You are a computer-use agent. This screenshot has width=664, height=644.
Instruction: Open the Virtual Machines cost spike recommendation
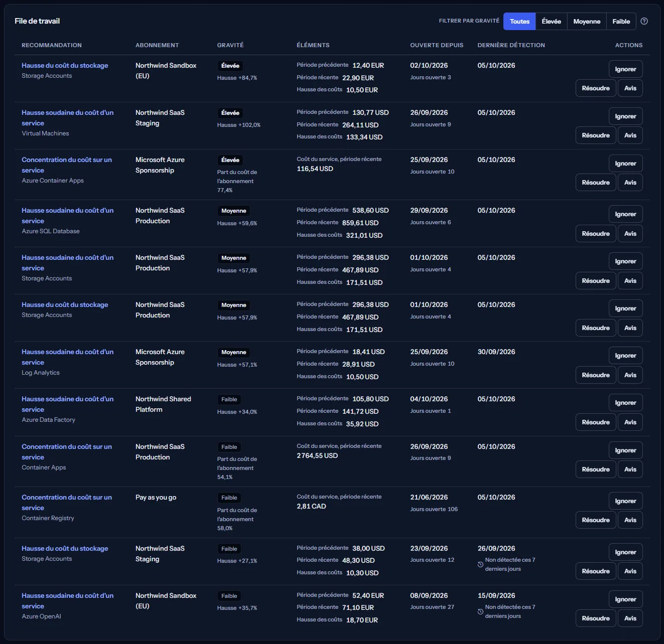tap(67, 118)
